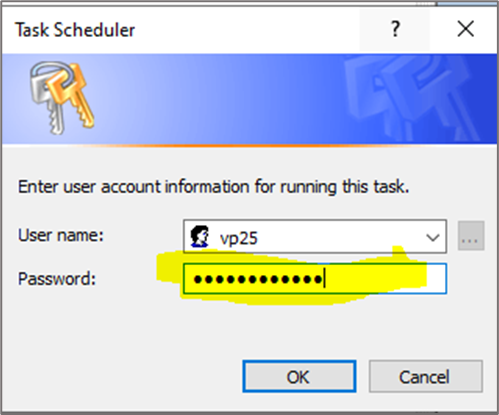Viewport: 499px width, 415px height.
Task: Close the Task Scheduler dialog with X
Action: click(465, 29)
